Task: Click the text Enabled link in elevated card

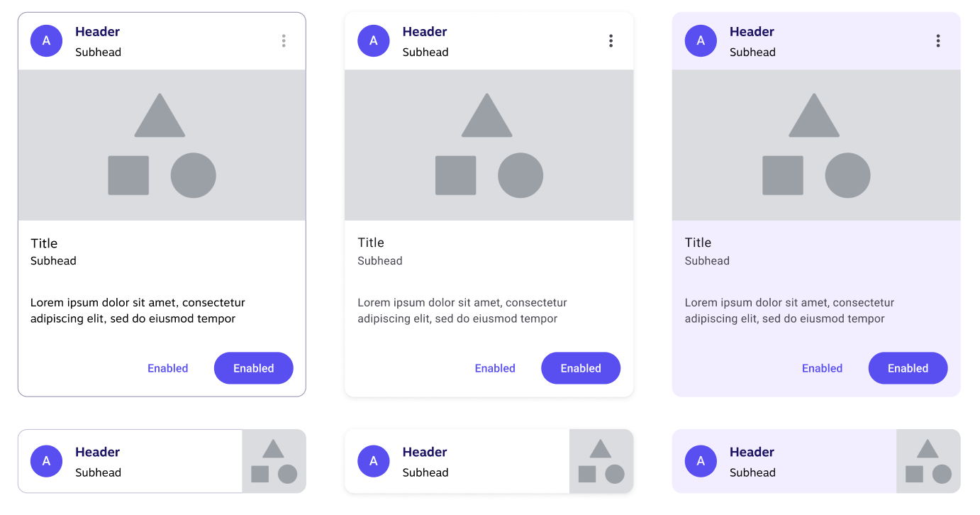Action: click(x=495, y=368)
